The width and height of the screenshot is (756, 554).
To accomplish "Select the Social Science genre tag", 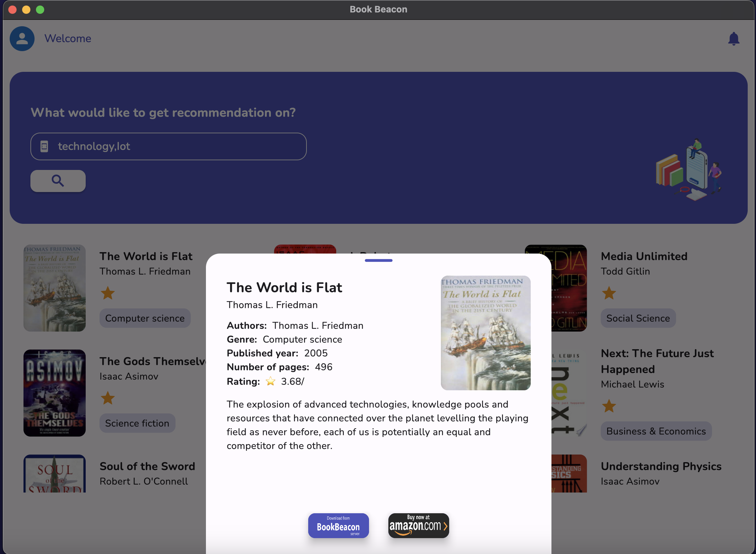I will click(x=638, y=318).
